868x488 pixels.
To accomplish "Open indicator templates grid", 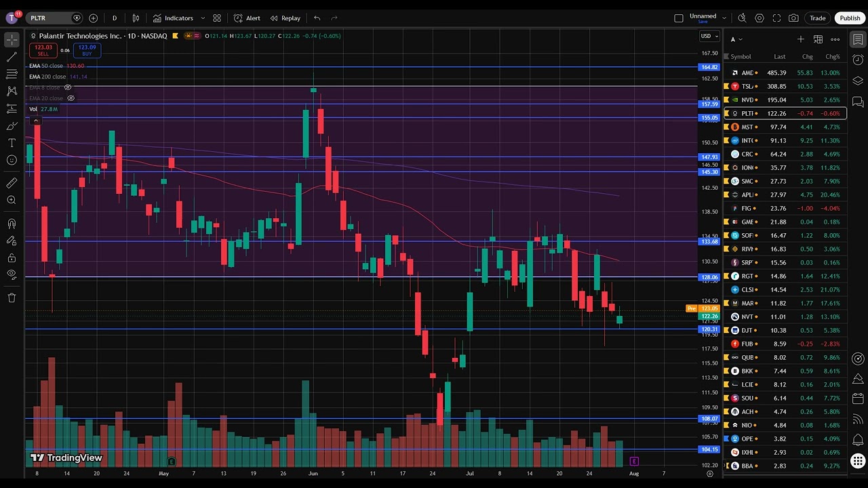I will pos(217,18).
